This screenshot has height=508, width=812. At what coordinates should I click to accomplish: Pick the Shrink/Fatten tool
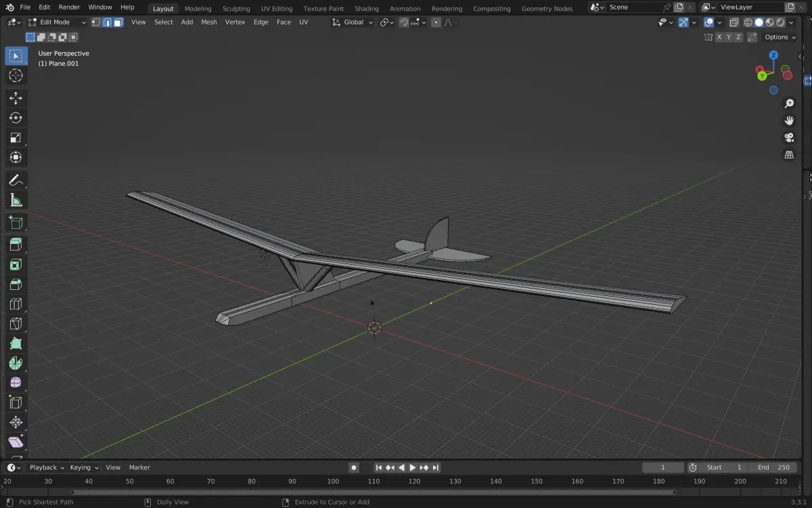tap(16, 422)
